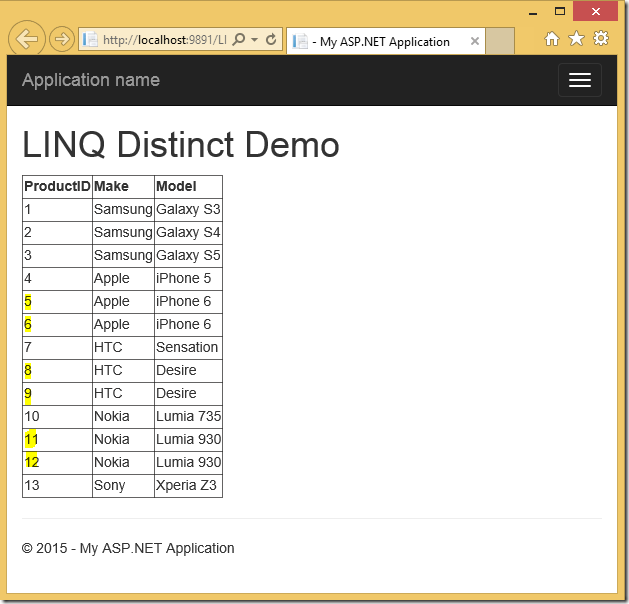
Task: Click the LINQ Distinct Demo heading
Action: [181, 144]
